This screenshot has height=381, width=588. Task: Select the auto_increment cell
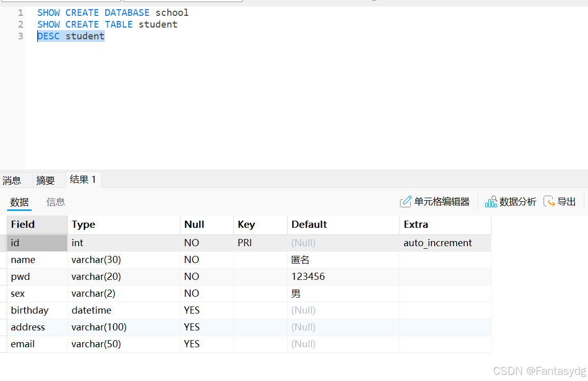(437, 243)
